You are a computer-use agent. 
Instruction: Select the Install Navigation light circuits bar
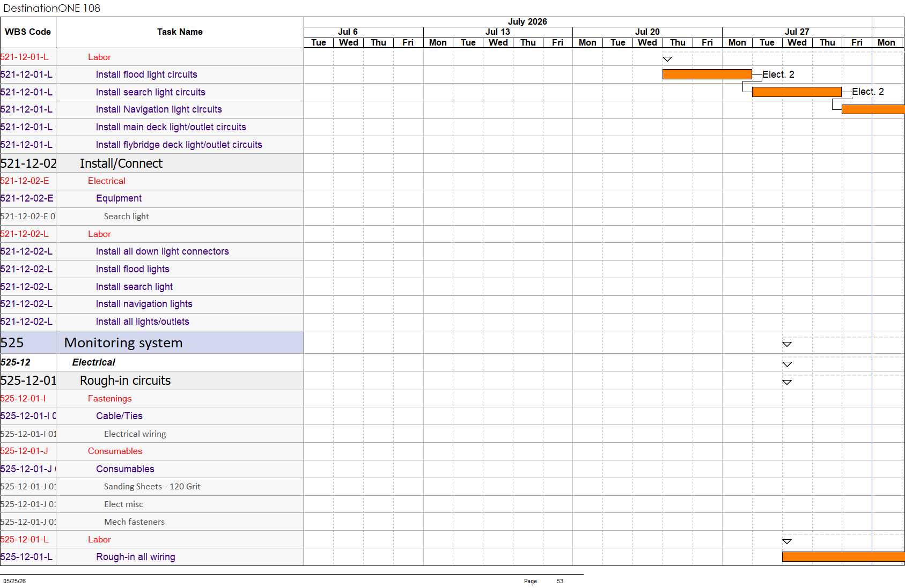pos(873,109)
